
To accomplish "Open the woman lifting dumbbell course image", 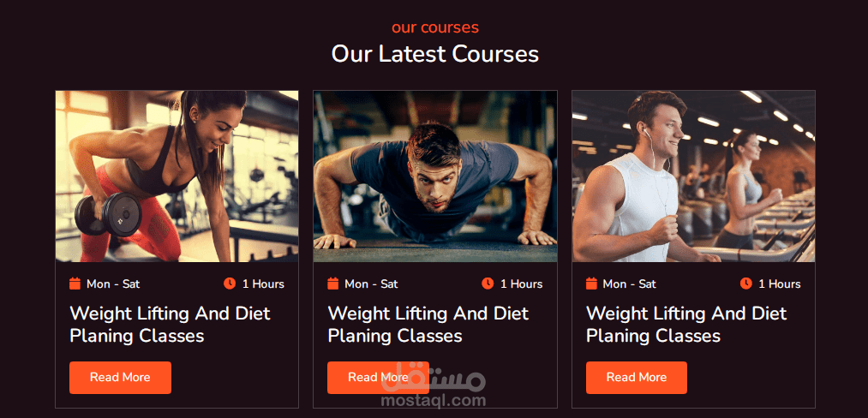I will click(x=177, y=176).
